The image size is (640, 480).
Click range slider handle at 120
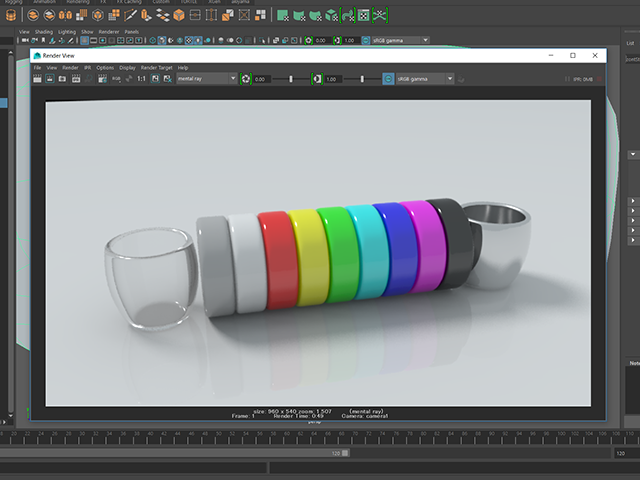[345, 453]
